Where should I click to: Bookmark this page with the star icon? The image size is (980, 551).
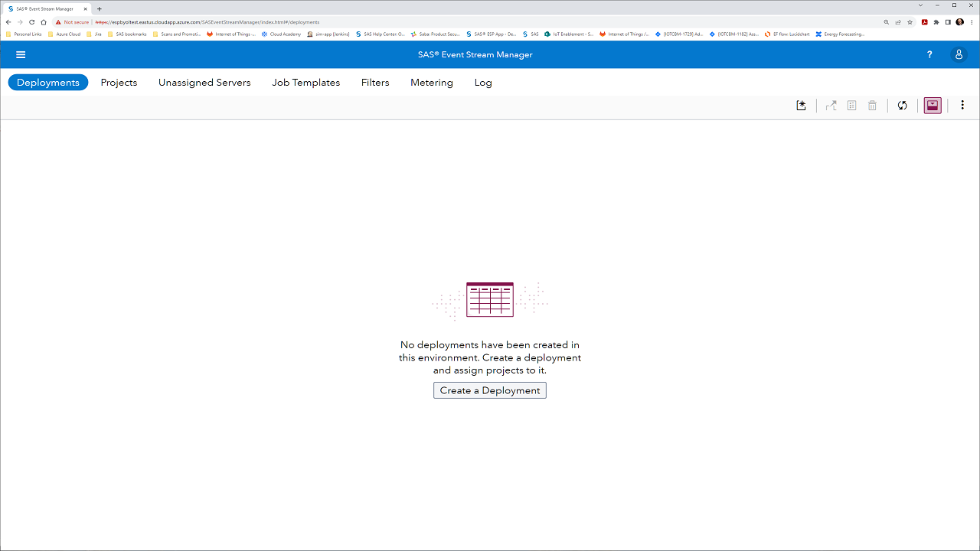point(910,22)
